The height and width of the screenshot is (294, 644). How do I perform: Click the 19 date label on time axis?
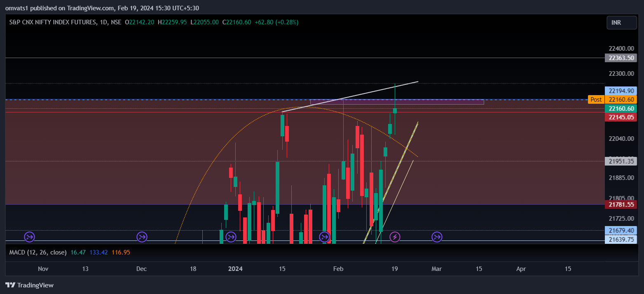(394, 269)
